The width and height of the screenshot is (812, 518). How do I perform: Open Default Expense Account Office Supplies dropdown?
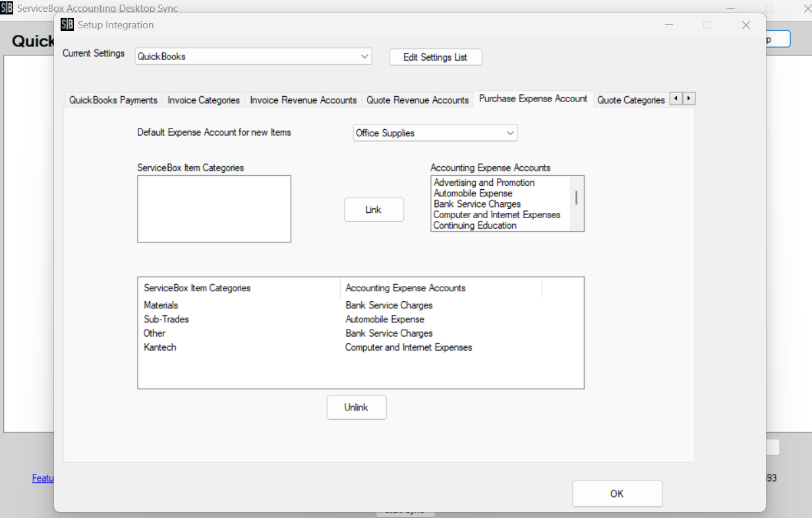tap(436, 133)
